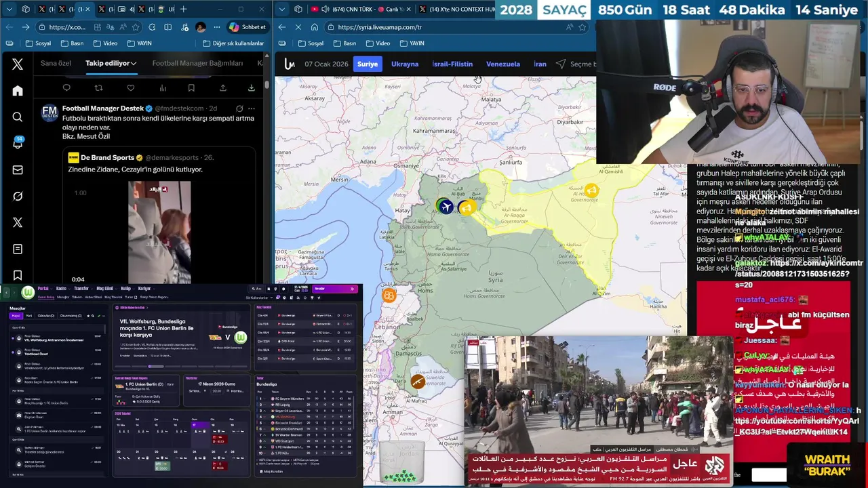The image size is (868, 488).
Task: Play the Zidane video thumbnail
Action: point(159,232)
